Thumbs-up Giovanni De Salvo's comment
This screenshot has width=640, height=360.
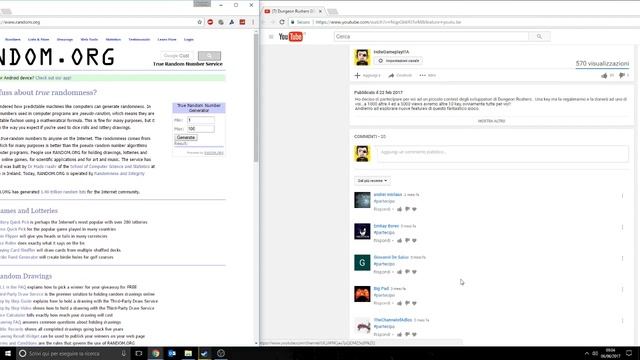click(x=400, y=272)
